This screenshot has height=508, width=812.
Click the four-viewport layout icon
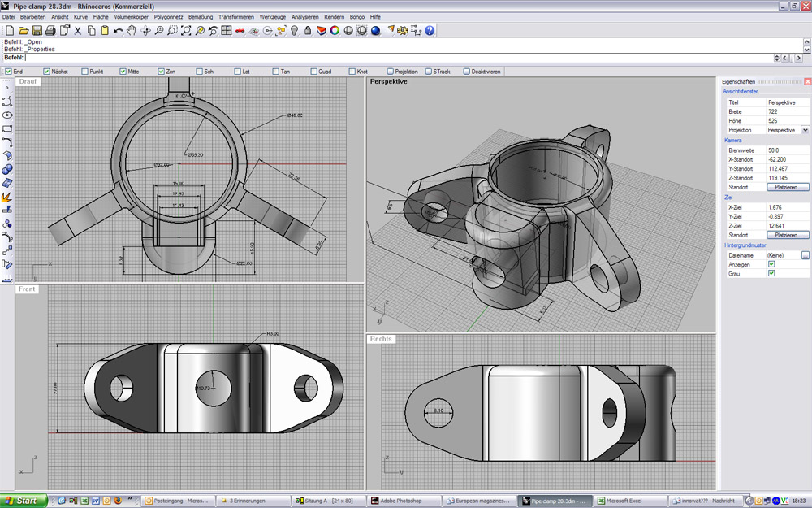coord(227,31)
